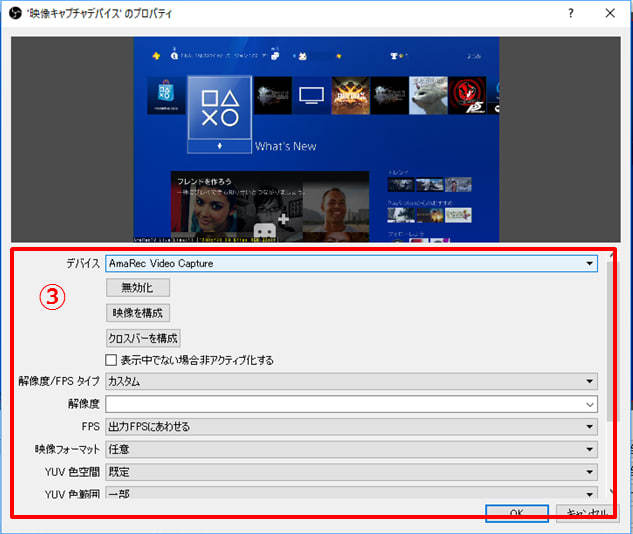Click the 無効化 (Deactivate) button
633x534 pixels.
coord(137,288)
